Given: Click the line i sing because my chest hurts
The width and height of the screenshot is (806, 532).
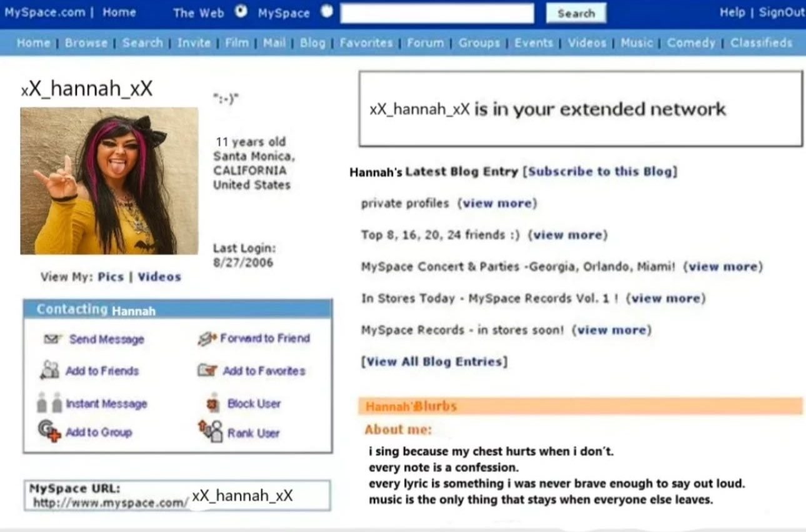Looking at the screenshot, I should tap(491, 451).
